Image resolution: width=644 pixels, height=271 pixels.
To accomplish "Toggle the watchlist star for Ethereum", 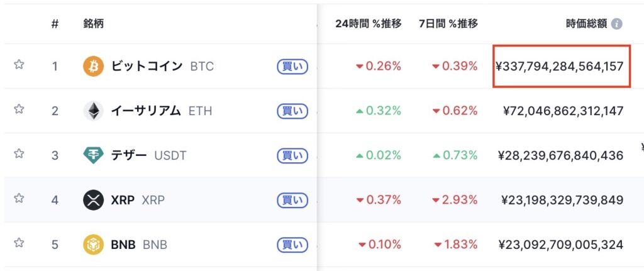I will pos(19,110).
